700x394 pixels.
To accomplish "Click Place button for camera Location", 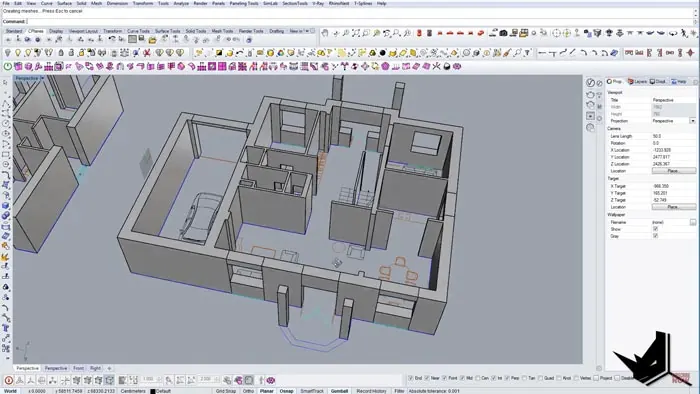I will [x=673, y=171].
